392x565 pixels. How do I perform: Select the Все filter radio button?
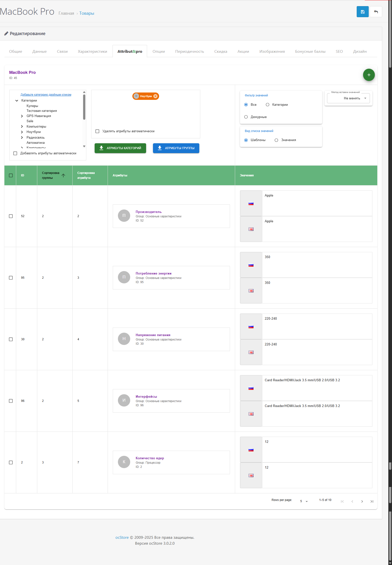246,105
